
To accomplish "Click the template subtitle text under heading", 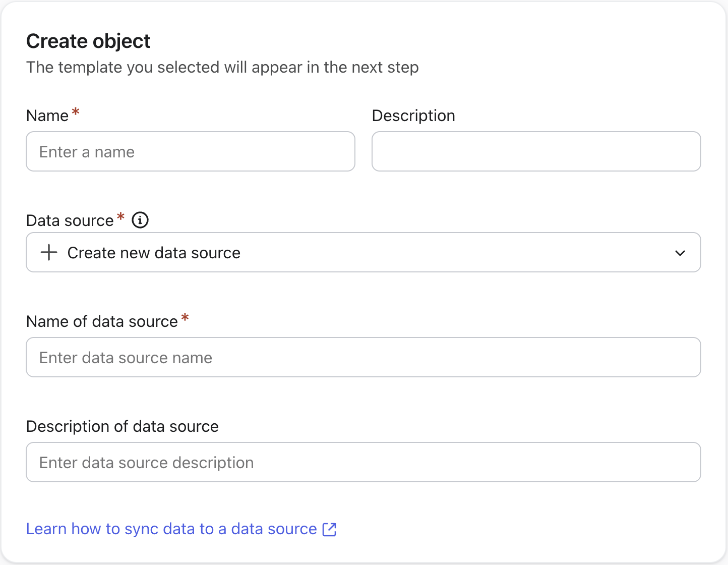I will 222,67.
